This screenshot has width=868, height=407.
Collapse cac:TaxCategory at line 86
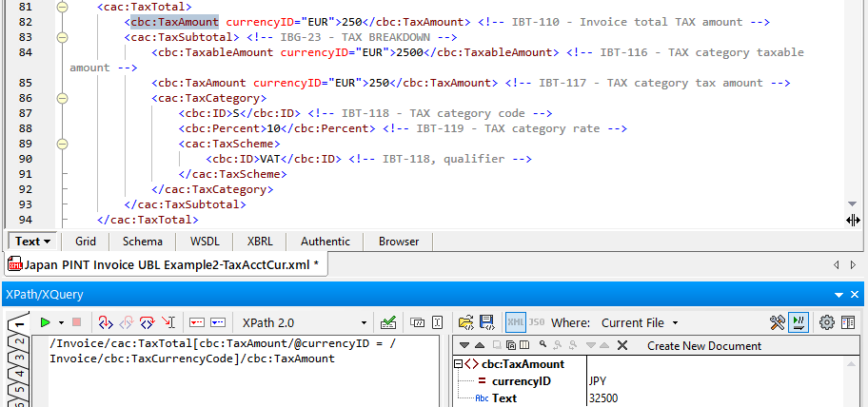pos(63,99)
